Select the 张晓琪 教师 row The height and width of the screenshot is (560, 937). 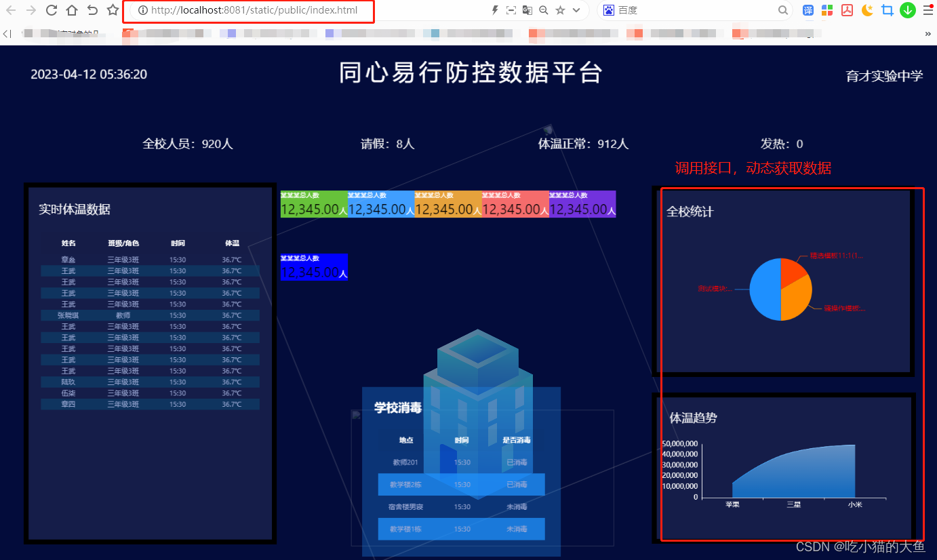150,315
